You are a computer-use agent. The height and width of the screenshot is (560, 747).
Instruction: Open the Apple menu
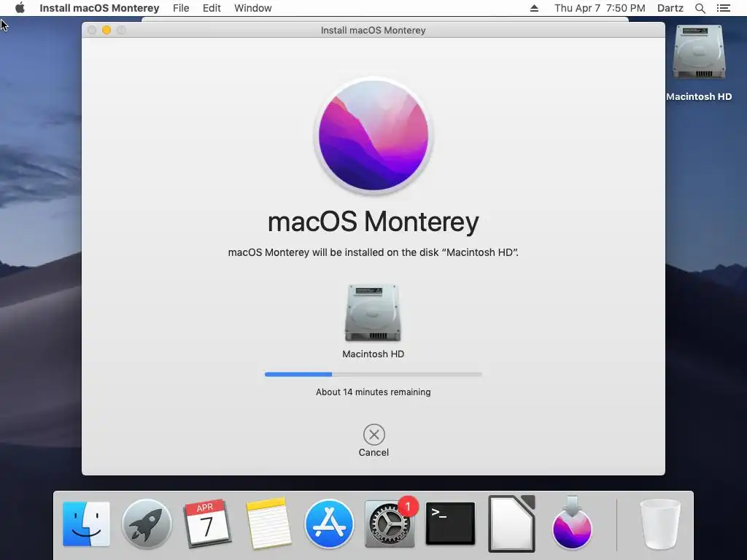(x=20, y=8)
